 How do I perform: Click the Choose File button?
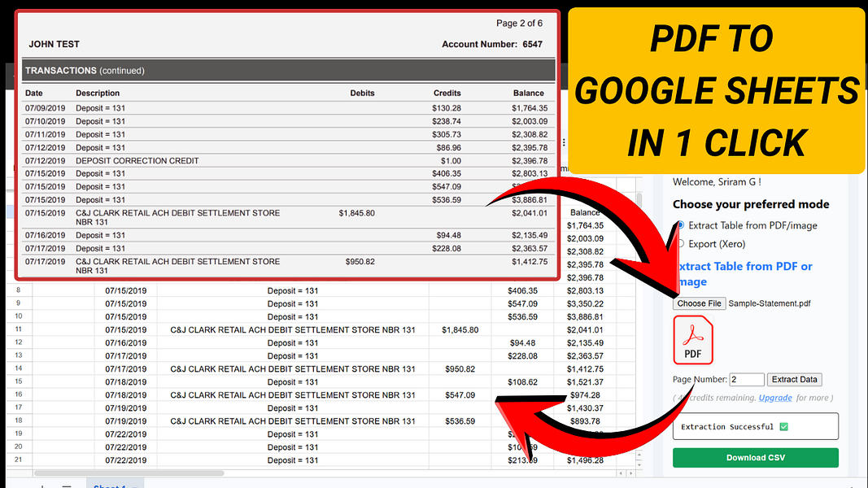coord(699,303)
